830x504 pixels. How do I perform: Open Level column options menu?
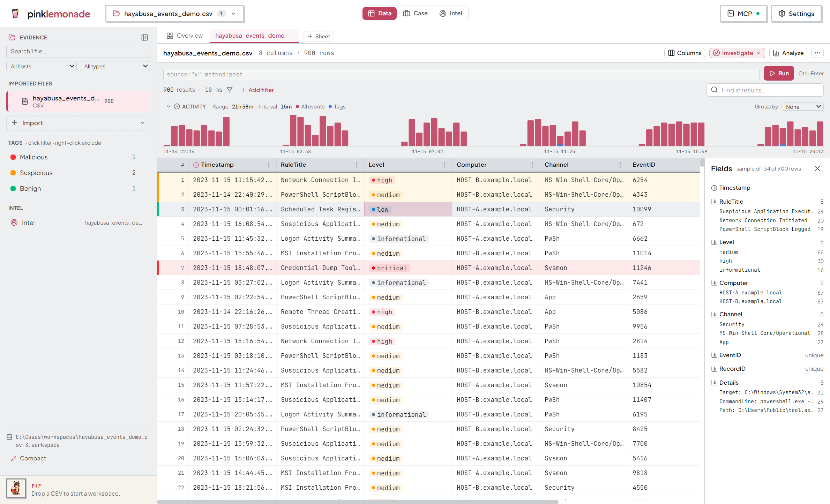pyautogui.click(x=444, y=165)
